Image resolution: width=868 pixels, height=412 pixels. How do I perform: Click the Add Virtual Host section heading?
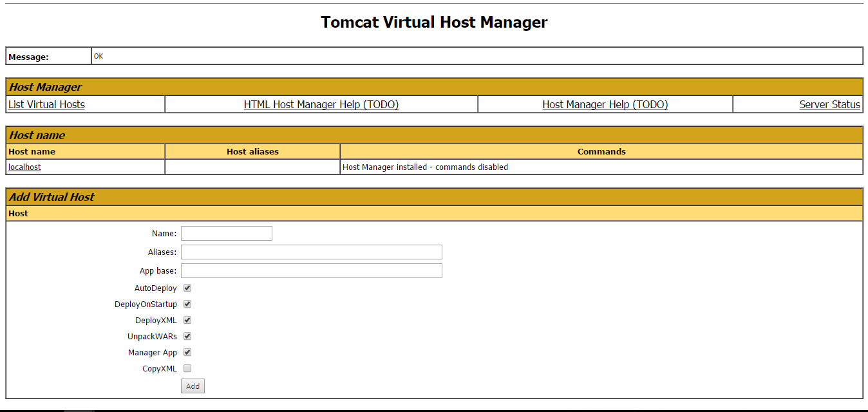52,197
